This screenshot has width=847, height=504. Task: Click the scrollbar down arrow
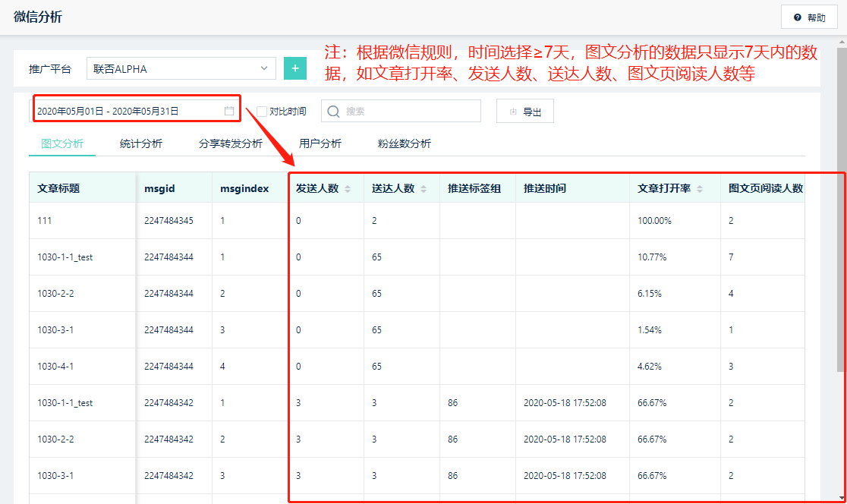(842, 497)
